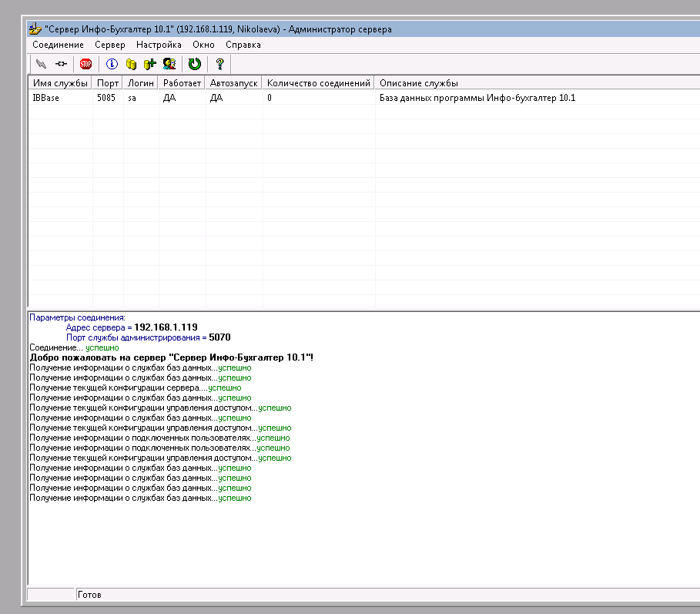The width and height of the screenshot is (700, 614).
Task: Click 'Получение текущей конфигурации сервера' log line
Action: [136, 388]
